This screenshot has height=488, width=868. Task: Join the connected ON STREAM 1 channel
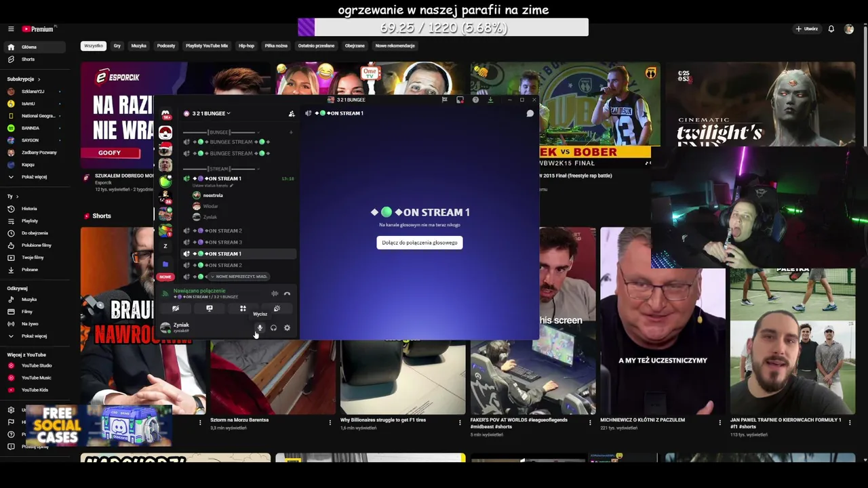239,178
